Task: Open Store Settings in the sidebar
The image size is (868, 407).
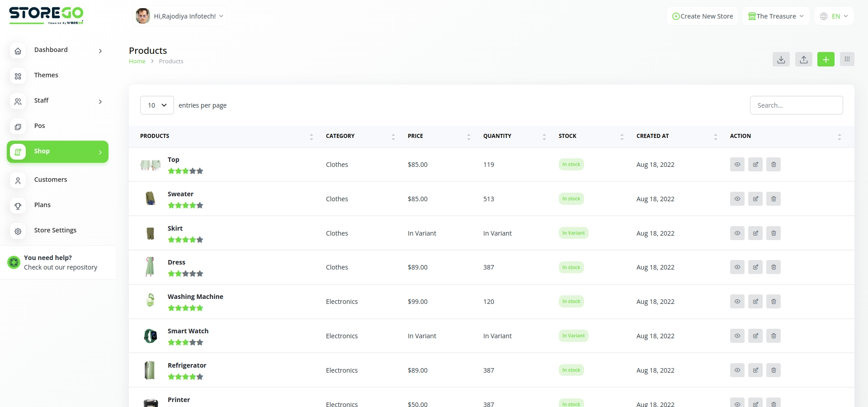Action: tap(55, 231)
